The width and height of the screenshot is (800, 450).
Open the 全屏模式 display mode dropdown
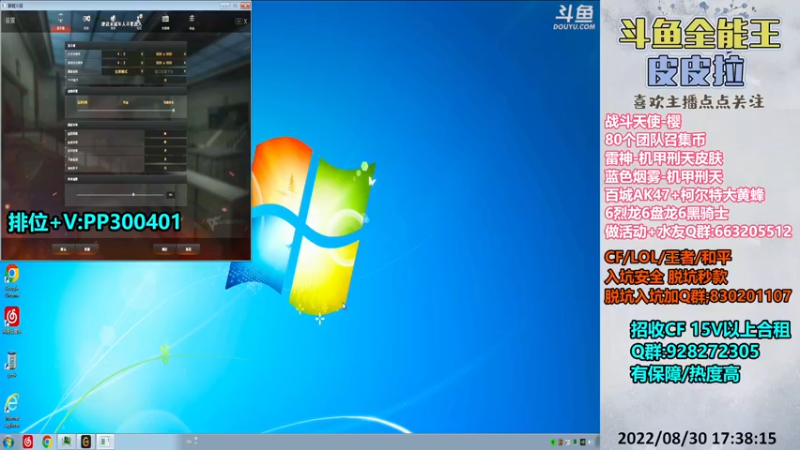pyautogui.click(x=122, y=71)
